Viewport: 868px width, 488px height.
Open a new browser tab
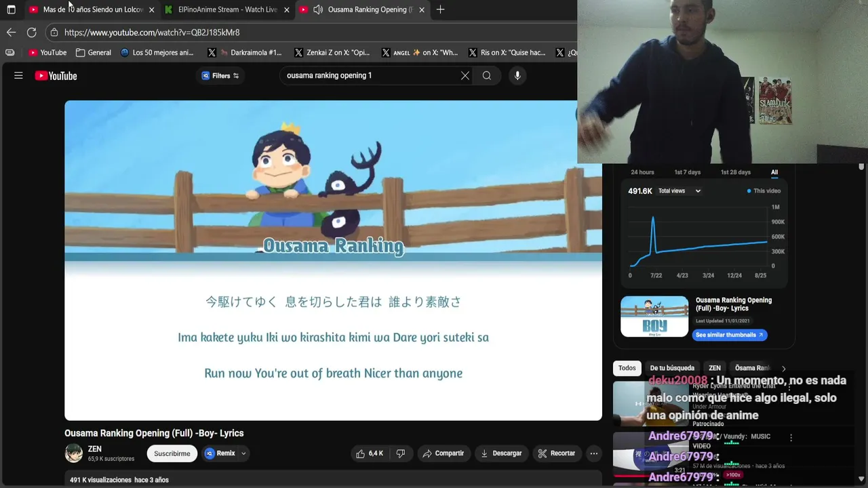point(441,9)
